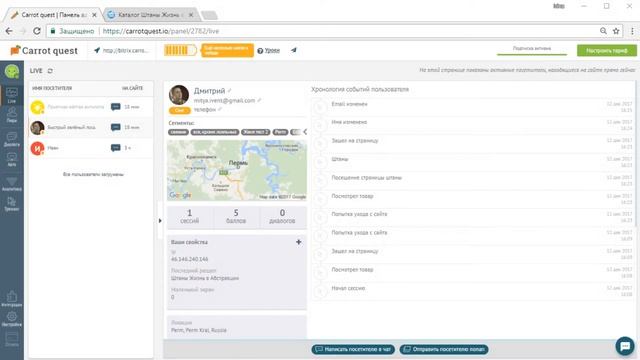The image size is (640, 360).
Task: Sort by ИМЯ ПОСЕТИТЕЛЯ column header
Action: coord(52,88)
